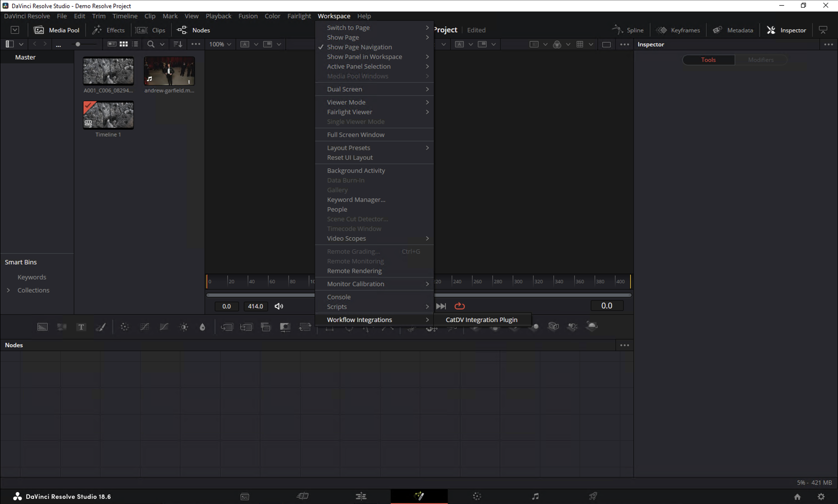Click the media pool search magnifier icon
838x504 pixels.
(151, 44)
